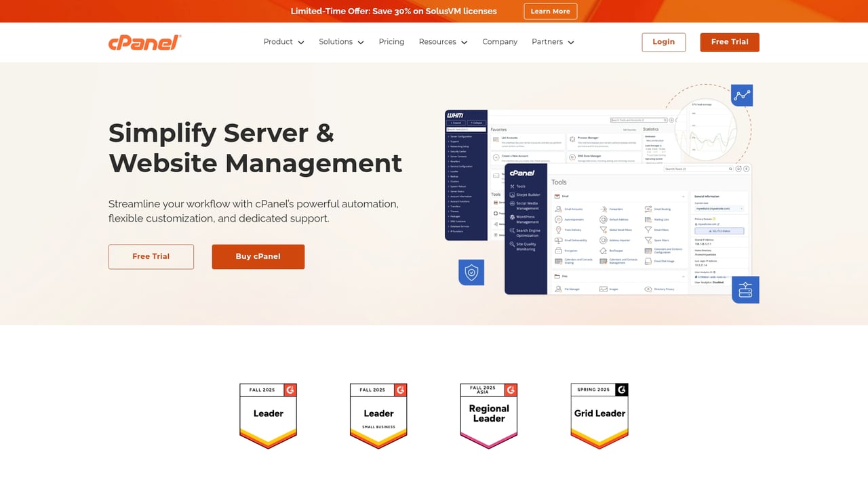
Task: Click the Buy cPanel button
Action: [x=258, y=257]
